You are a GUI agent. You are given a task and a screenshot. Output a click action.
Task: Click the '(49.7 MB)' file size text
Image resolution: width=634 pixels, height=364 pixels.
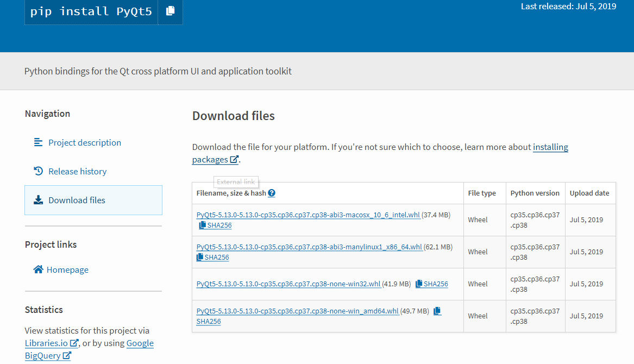point(415,311)
